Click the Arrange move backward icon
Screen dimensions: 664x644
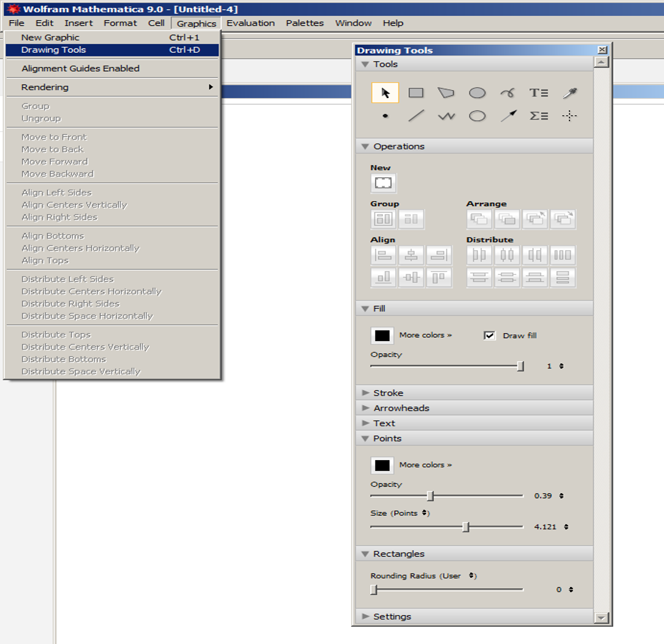[563, 219]
